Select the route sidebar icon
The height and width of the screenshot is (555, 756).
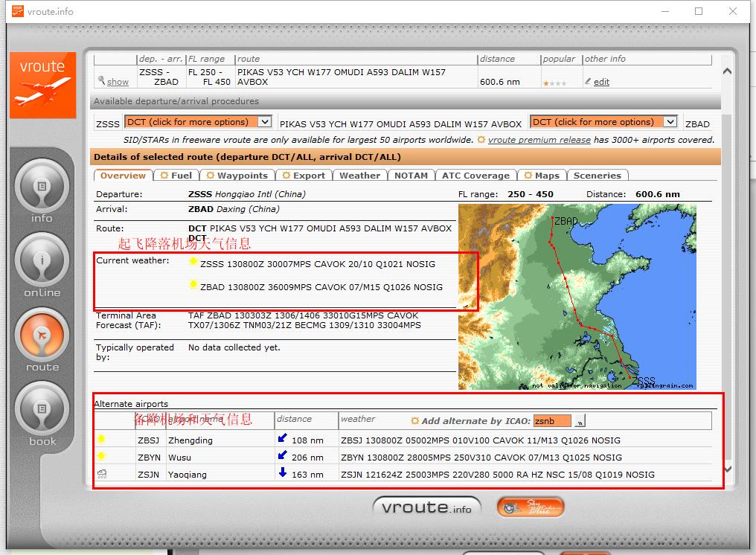(x=42, y=336)
